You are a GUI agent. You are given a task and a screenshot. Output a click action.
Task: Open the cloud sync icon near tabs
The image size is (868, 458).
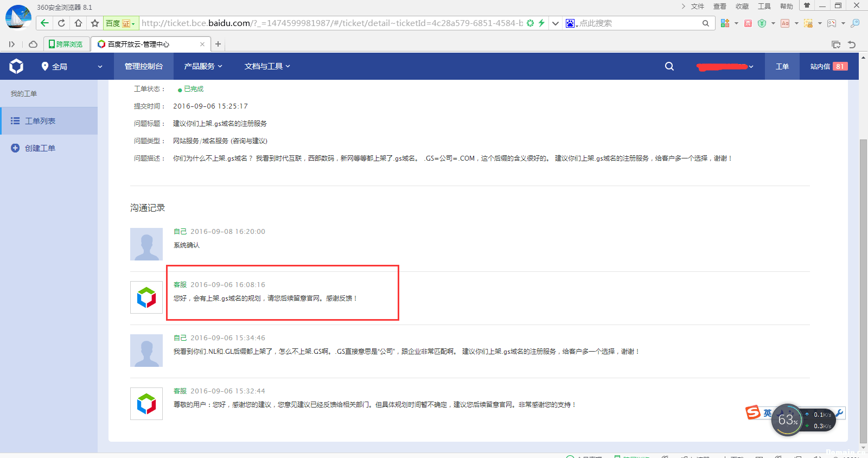click(x=33, y=44)
